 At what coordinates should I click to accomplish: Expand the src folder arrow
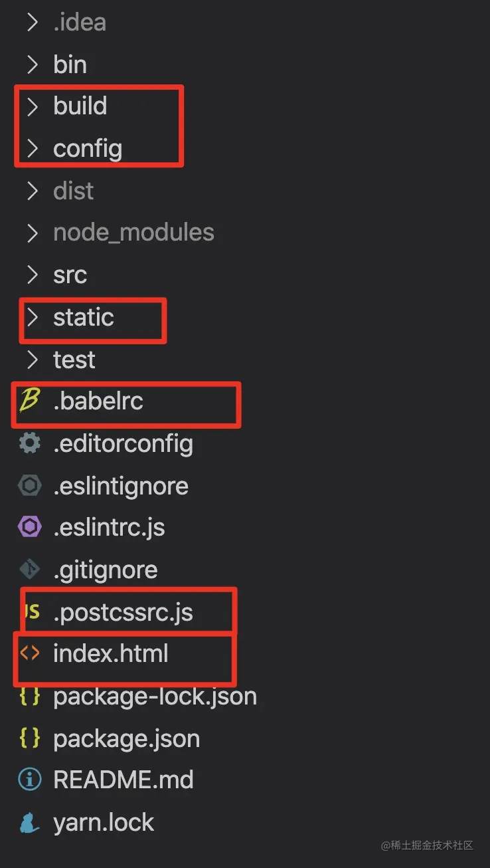(31, 274)
